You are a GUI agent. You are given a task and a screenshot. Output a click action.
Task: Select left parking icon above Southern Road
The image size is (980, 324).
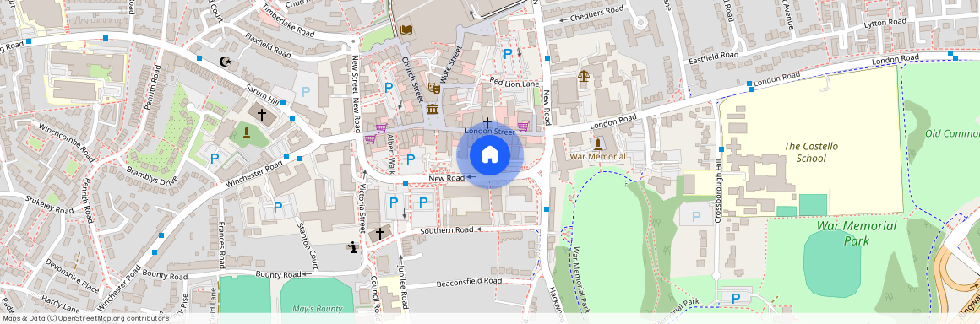(x=393, y=202)
